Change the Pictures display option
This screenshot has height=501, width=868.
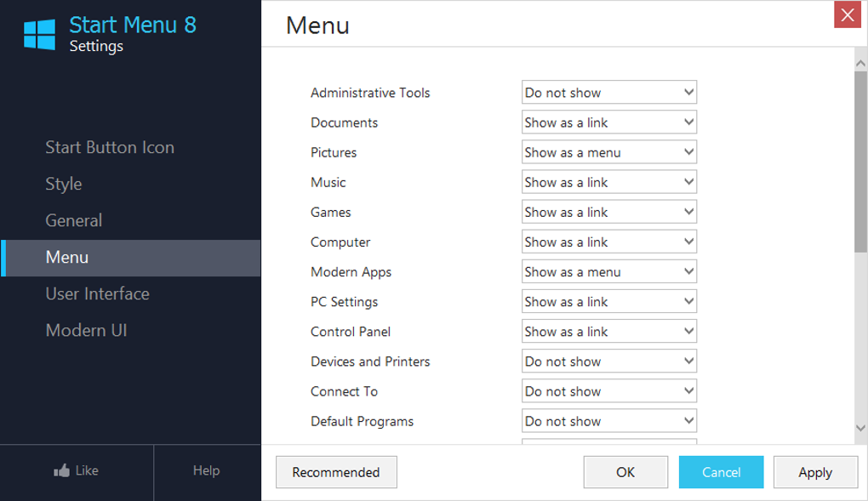point(609,152)
